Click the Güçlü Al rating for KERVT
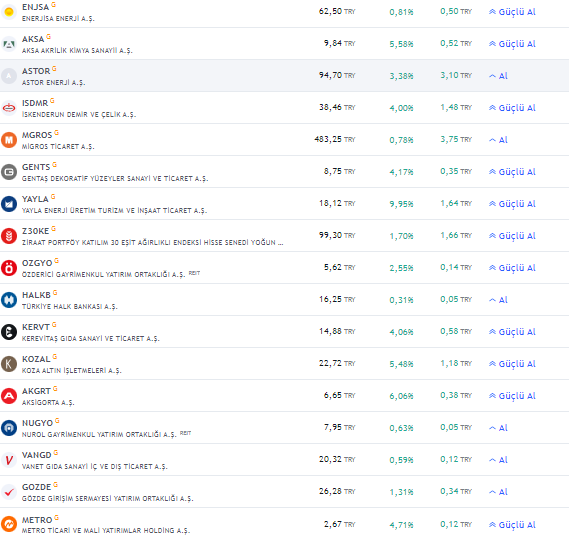 (512, 332)
